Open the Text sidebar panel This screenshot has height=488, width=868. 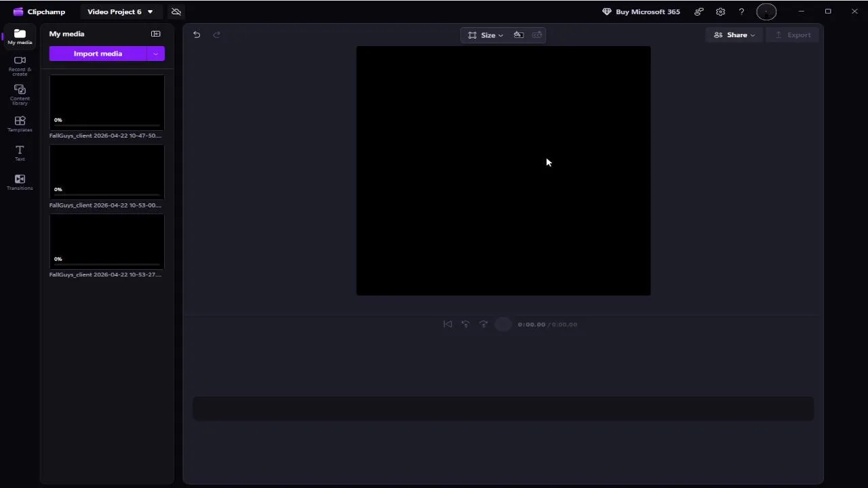tap(20, 153)
